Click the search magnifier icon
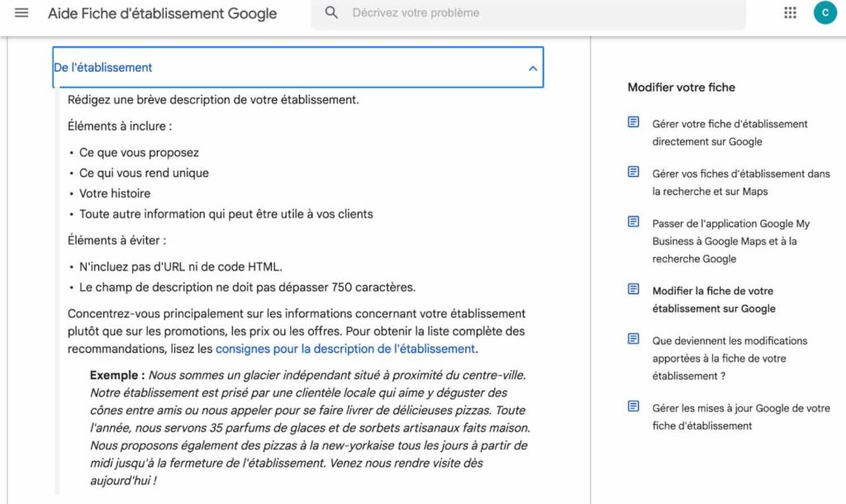The image size is (846, 504). [x=331, y=13]
